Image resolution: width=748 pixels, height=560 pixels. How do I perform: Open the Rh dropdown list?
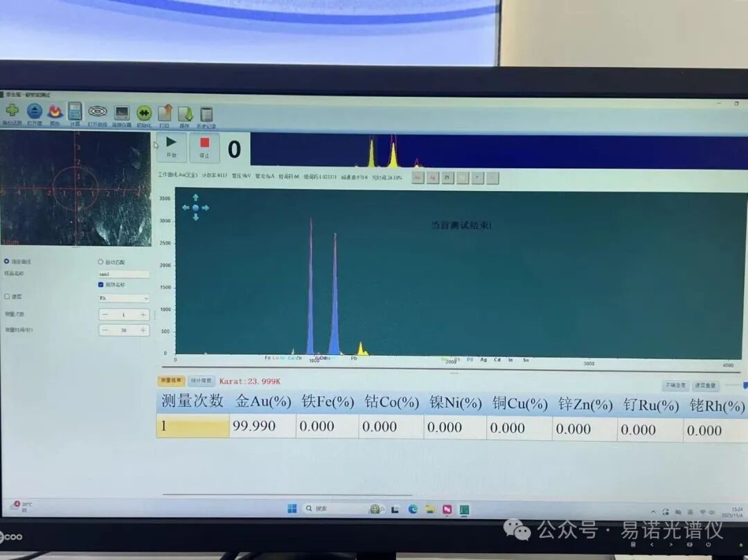(124, 298)
